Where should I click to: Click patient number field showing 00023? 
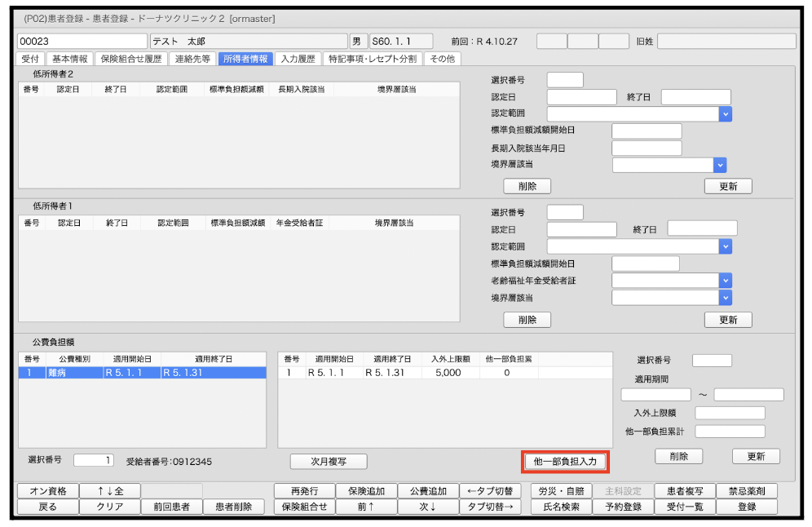coord(82,41)
